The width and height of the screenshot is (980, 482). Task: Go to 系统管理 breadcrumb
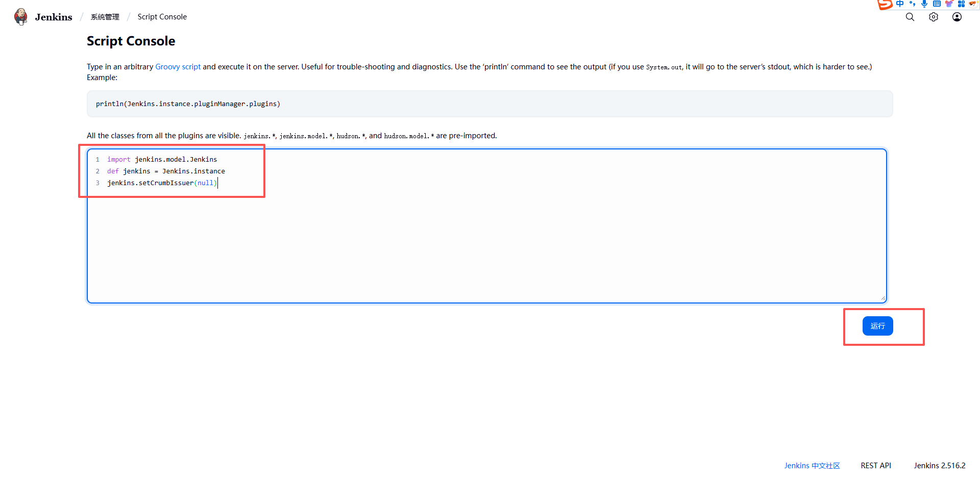(x=105, y=17)
